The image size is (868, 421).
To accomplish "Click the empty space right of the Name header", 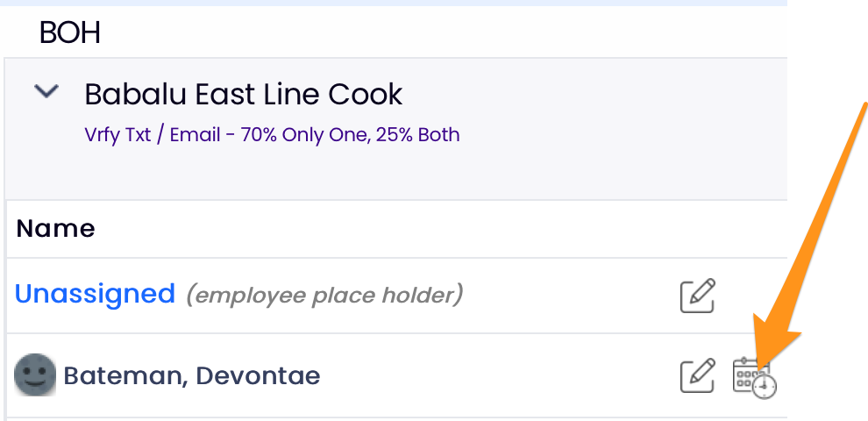I will [x=438, y=229].
